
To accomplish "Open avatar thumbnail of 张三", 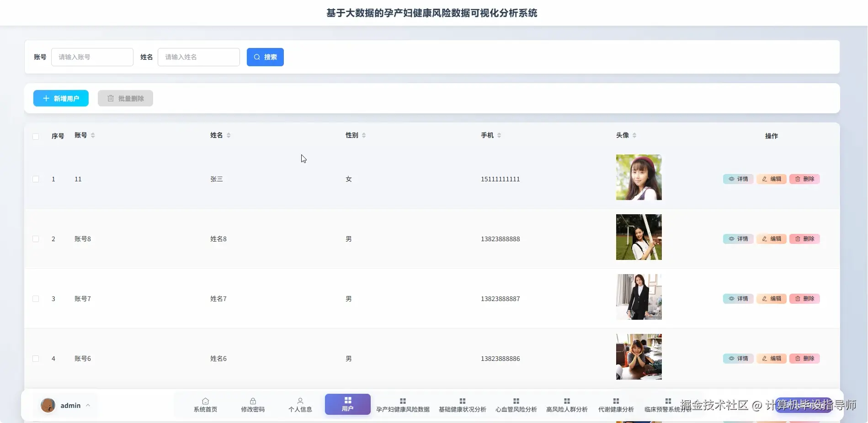I will [x=639, y=177].
